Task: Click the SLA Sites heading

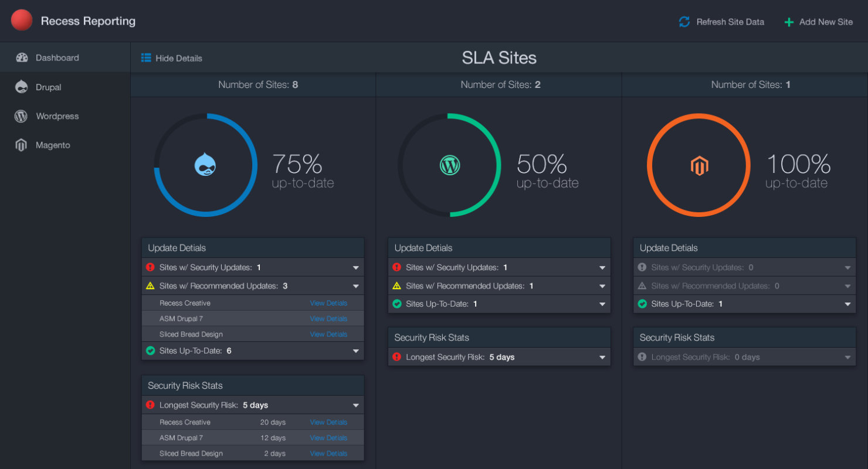Action: coord(499,57)
